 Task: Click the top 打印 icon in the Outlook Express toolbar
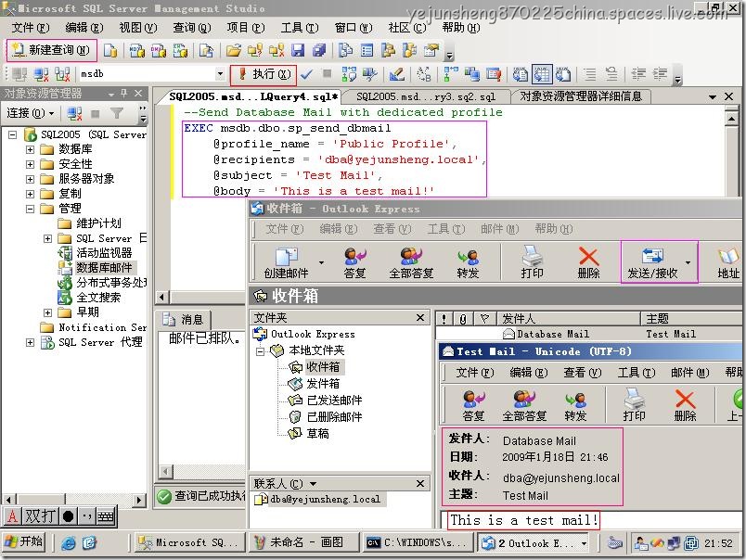coord(532,263)
